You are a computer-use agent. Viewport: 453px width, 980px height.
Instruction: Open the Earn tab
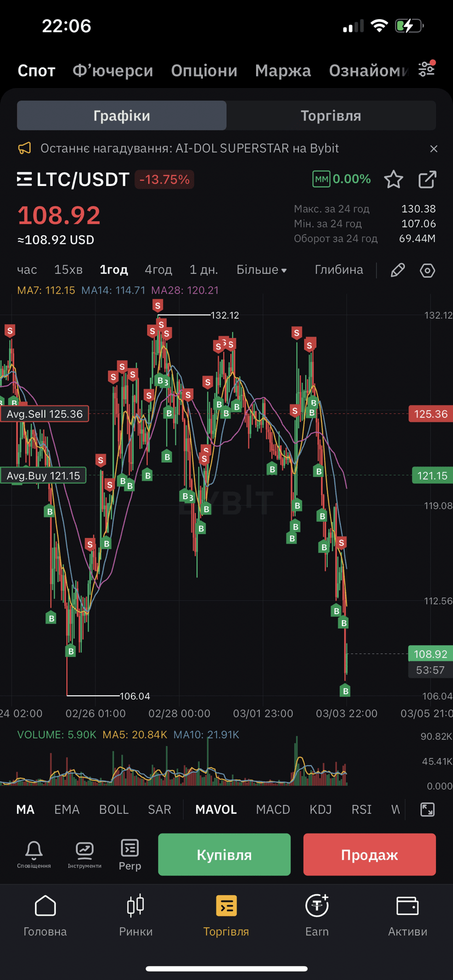point(317,916)
